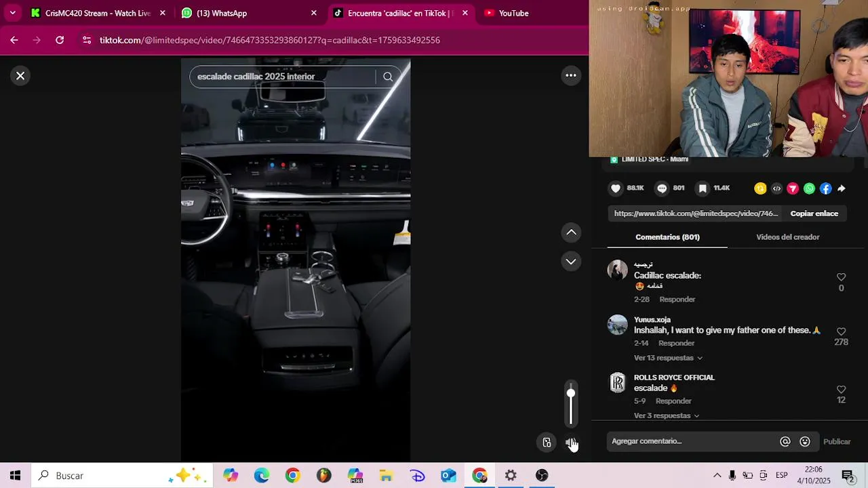The image size is (868, 488).
Task: Click Copiar enlace button
Action: pos(814,213)
